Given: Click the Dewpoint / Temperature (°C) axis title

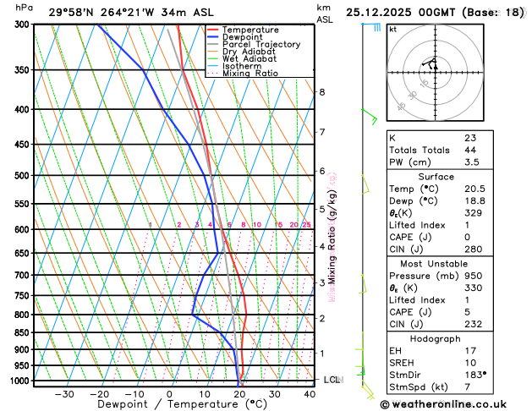Looking at the screenshot, I should (x=182, y=404).
